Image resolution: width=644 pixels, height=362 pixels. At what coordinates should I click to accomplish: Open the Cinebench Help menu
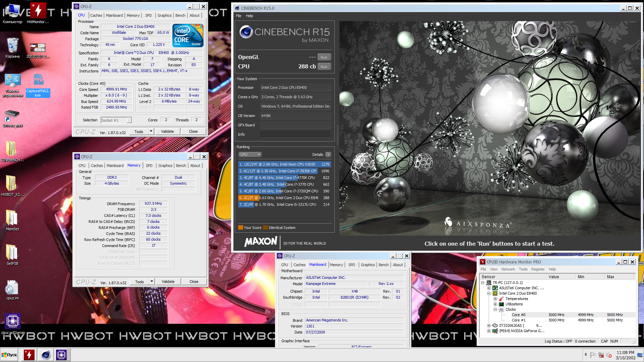pos(249,16)
